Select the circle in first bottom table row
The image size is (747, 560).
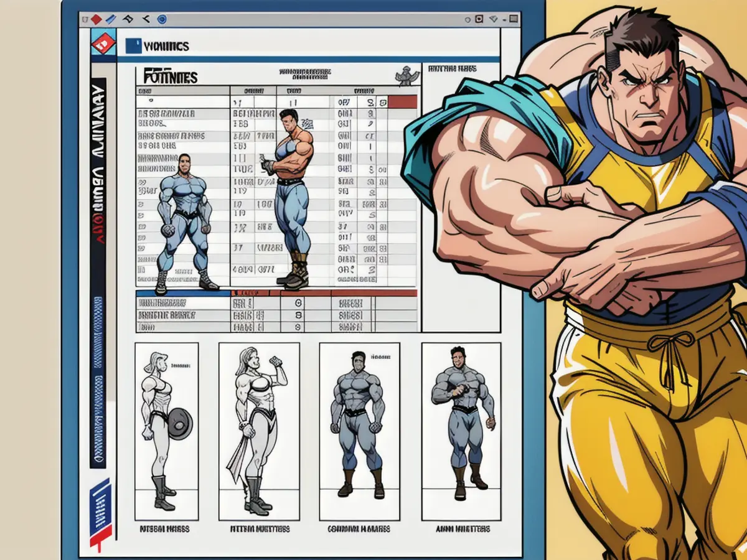point(298,304)
